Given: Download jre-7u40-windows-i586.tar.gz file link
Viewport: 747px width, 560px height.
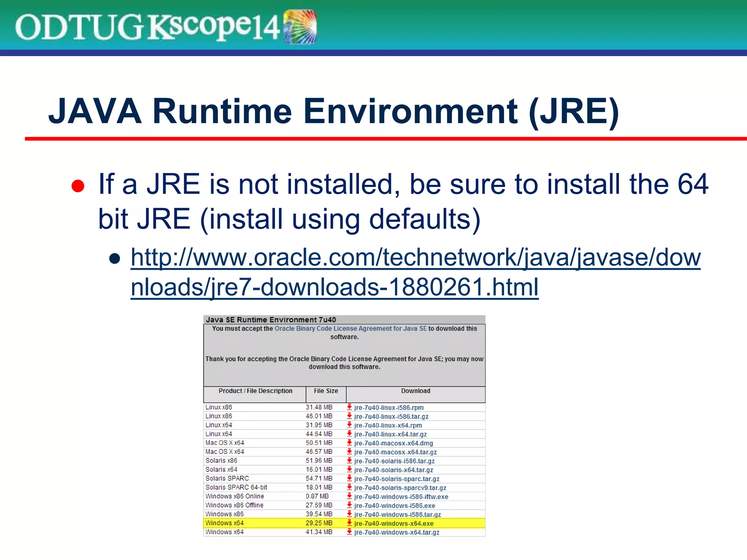Looking at the screenshot, I should 398,515.
